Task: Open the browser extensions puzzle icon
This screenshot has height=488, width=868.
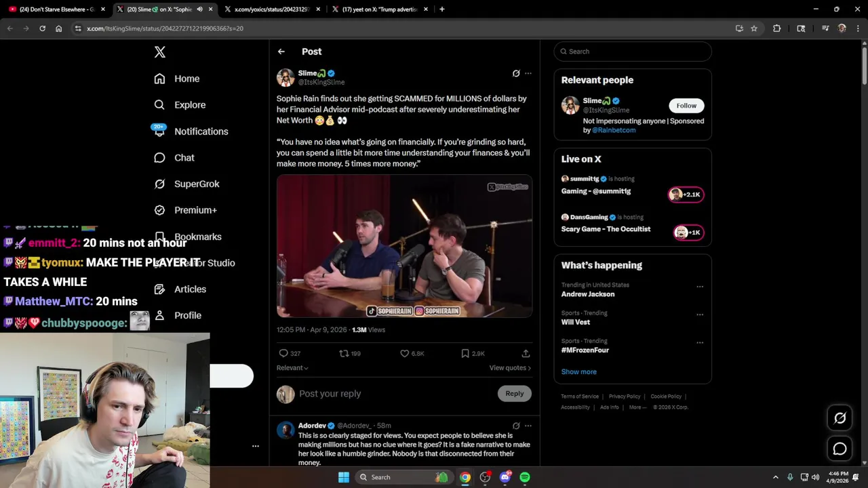Action: tap(776, 28)
